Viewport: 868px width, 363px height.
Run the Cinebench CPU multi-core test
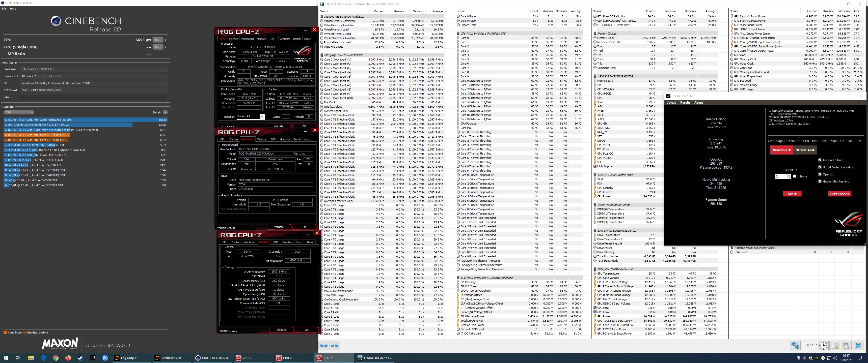pyautogui.click(x=158, y=40)
